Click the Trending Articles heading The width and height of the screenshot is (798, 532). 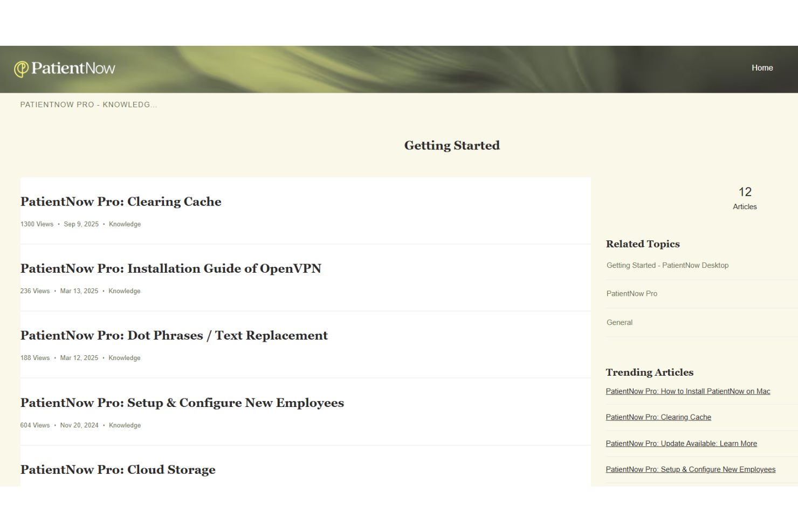coord(650,372)
